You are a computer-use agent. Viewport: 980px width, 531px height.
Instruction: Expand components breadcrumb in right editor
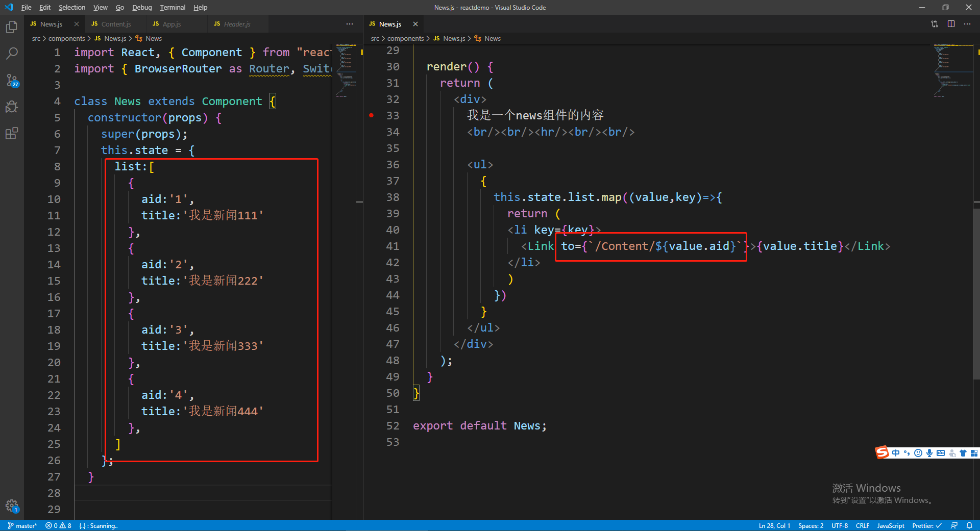[406, 38]
